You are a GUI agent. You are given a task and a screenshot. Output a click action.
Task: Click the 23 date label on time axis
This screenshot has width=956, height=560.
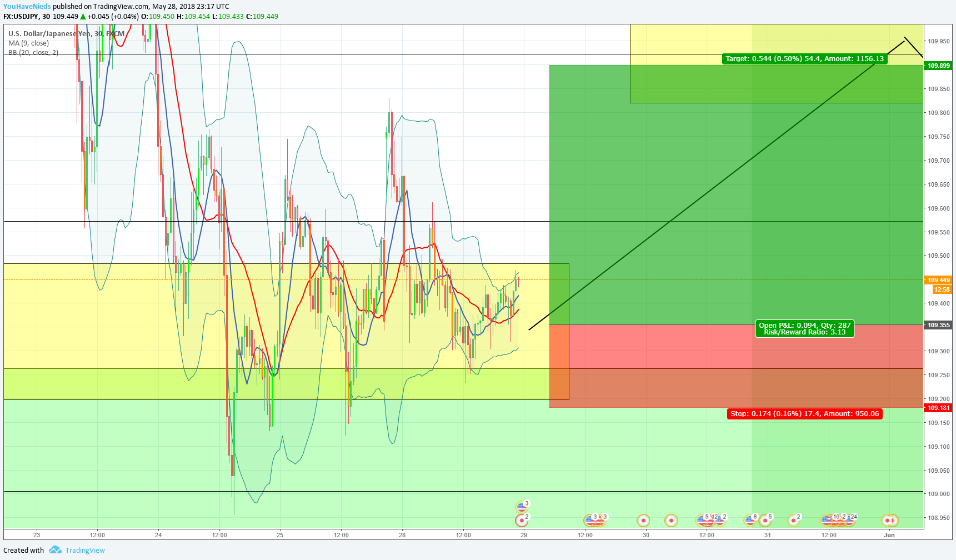37,535
